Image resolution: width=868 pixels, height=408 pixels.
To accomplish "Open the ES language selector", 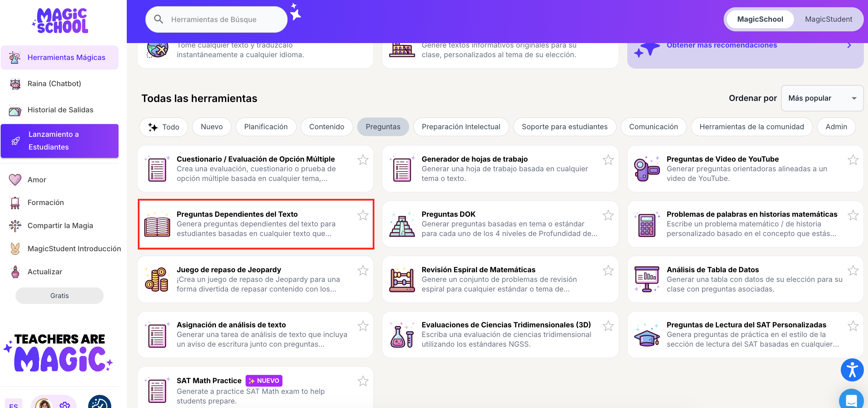I will click(14, 405).
